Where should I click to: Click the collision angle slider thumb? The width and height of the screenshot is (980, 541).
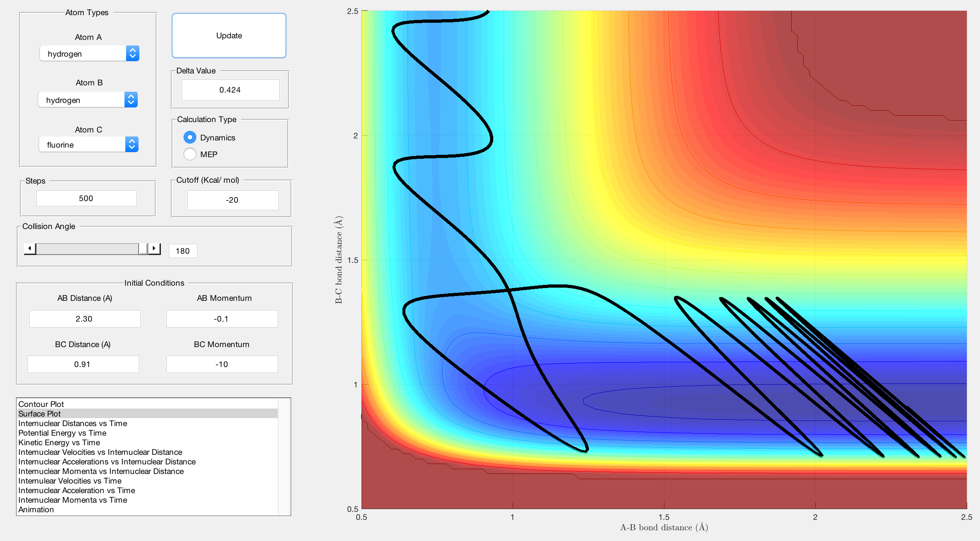click(x=143, y=249)
